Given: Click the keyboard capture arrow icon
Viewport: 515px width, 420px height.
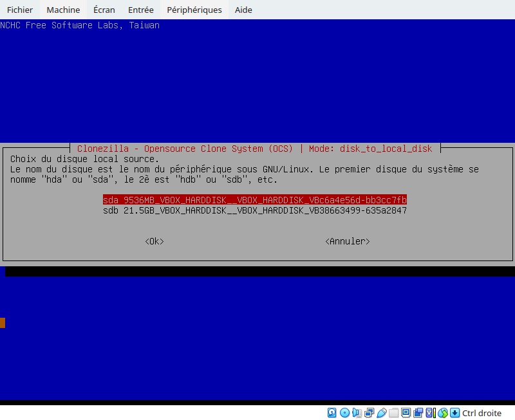Looking at the screenshot, I should 454,412.
